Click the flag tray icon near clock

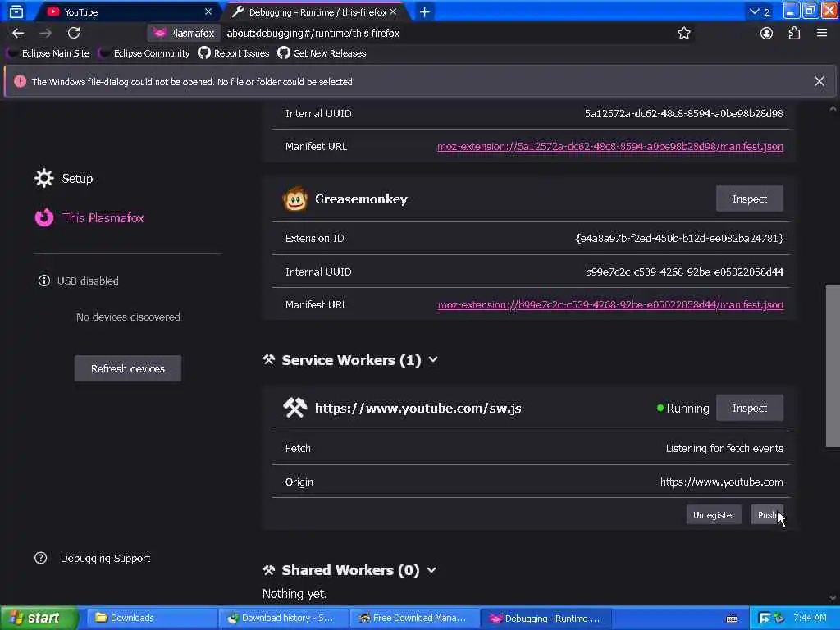pos(765,619)
